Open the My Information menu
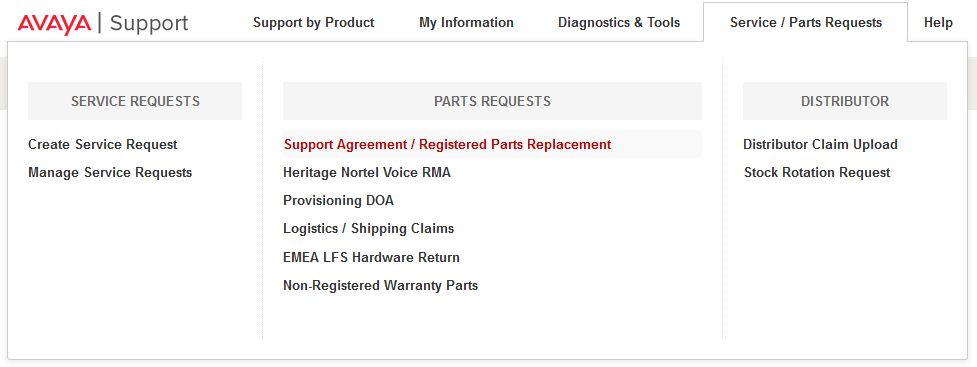977x367 pixels. click(x=466, y=22)
